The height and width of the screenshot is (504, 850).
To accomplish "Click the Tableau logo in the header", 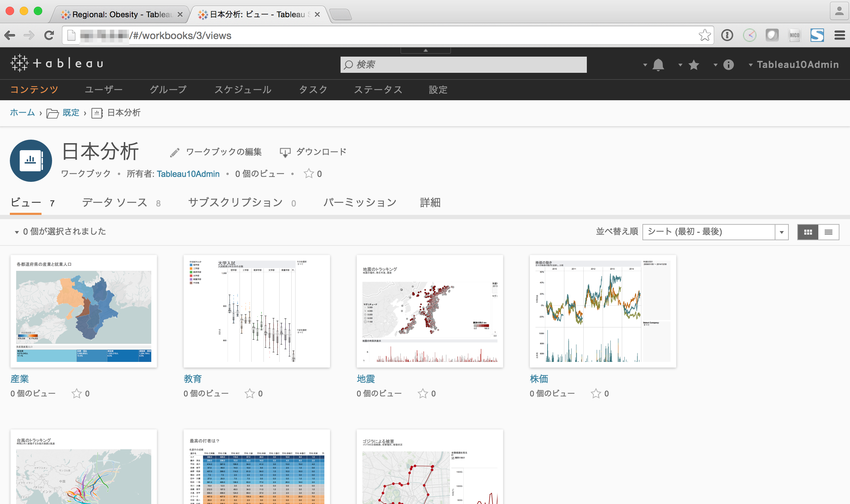I will (56, 63).
